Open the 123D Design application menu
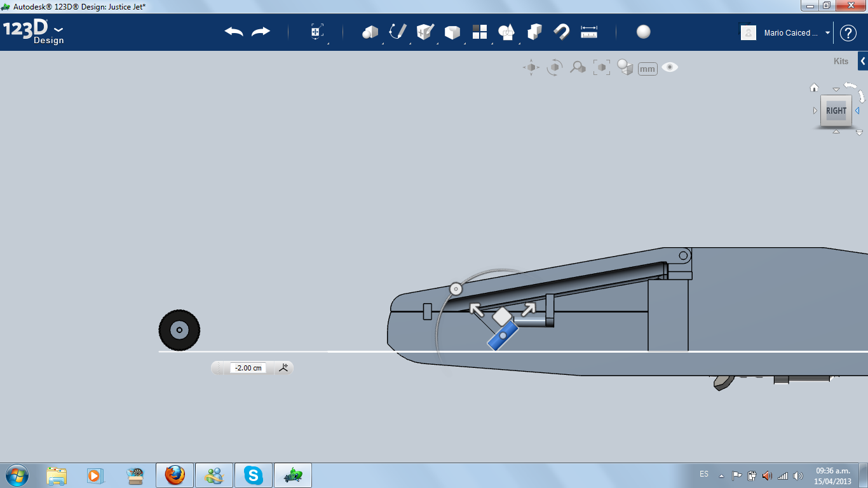Image resolution: width=868 pixels, height=488 pixels. click(33, 32)
